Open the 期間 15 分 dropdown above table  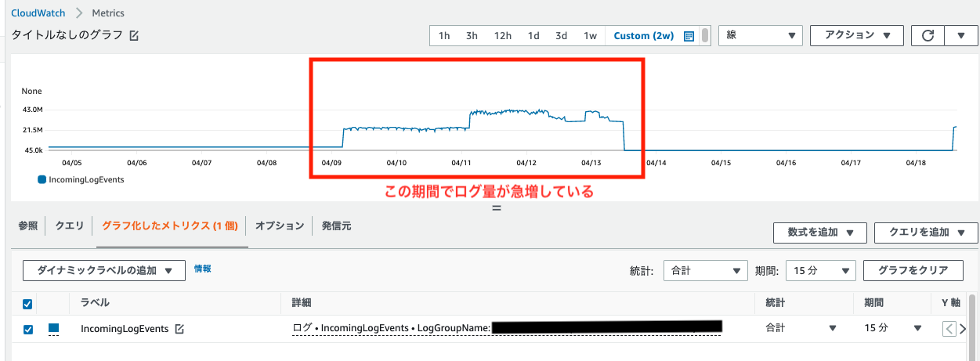coord(820,270)
